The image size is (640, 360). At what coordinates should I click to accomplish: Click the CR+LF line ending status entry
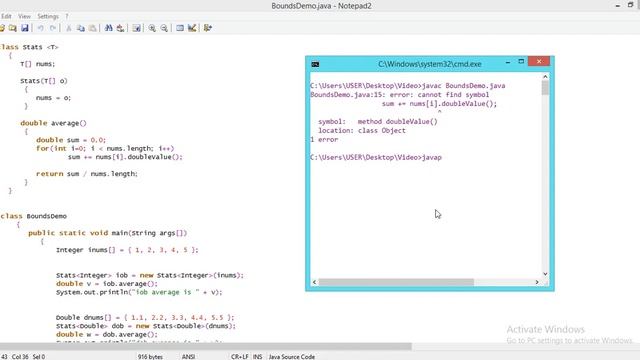(240, 357)
